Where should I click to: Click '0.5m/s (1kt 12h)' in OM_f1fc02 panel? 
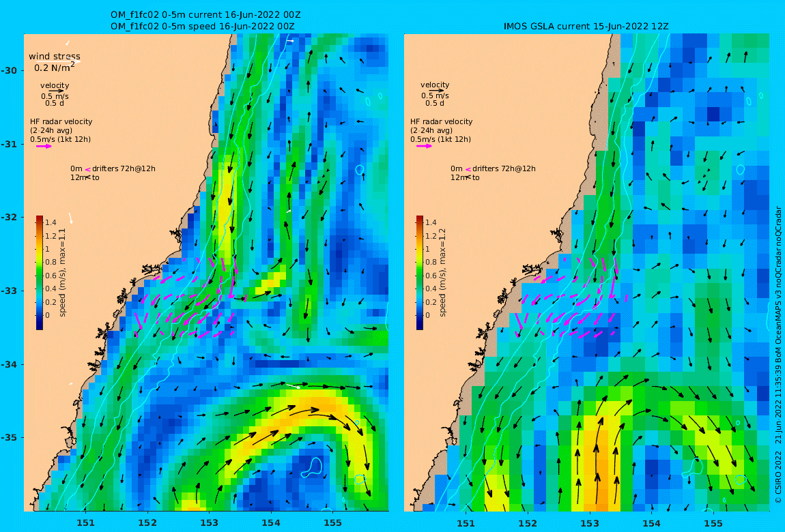point(61,139)
